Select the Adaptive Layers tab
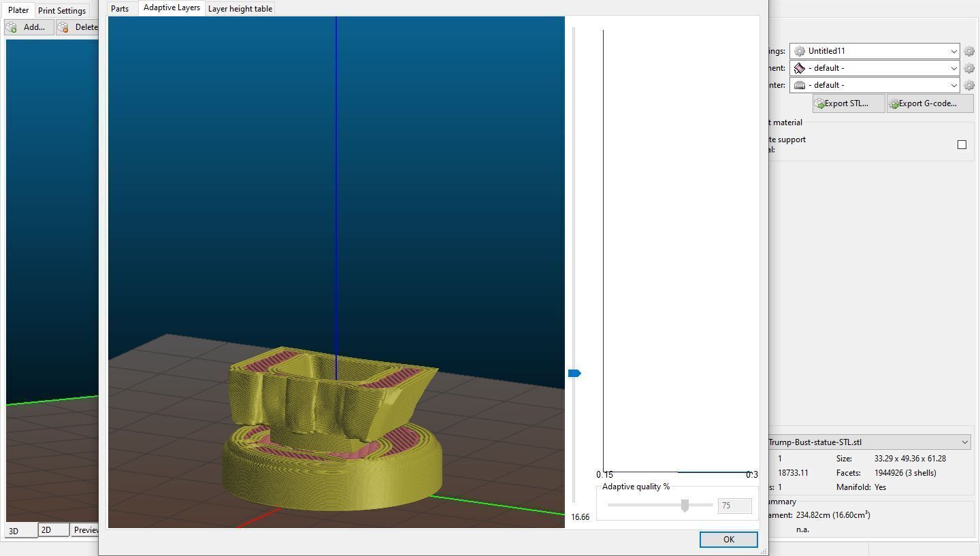The width and height of the screenshot is (980, 556). (x=171, y=7)
